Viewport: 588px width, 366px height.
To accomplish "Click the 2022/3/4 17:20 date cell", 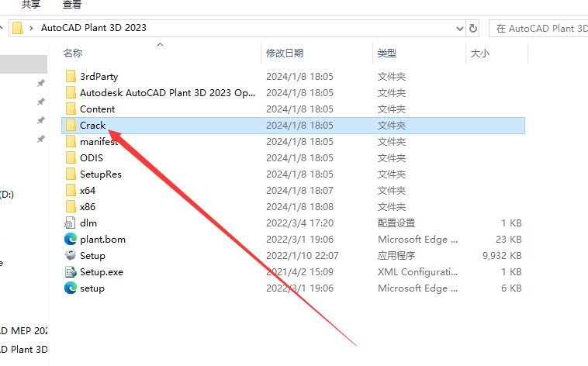I will pyautogui.click(x=300, y=223).
